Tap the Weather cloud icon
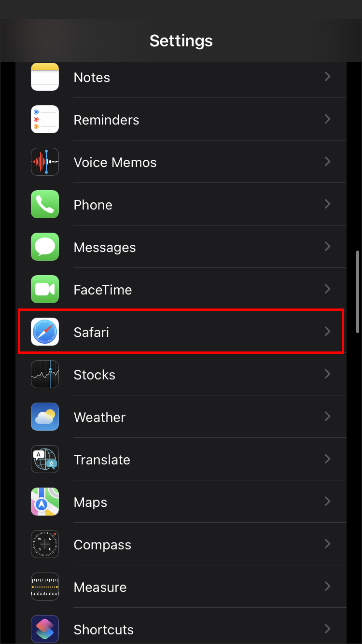This screenshot has height=644, width=362. point(45,417)
